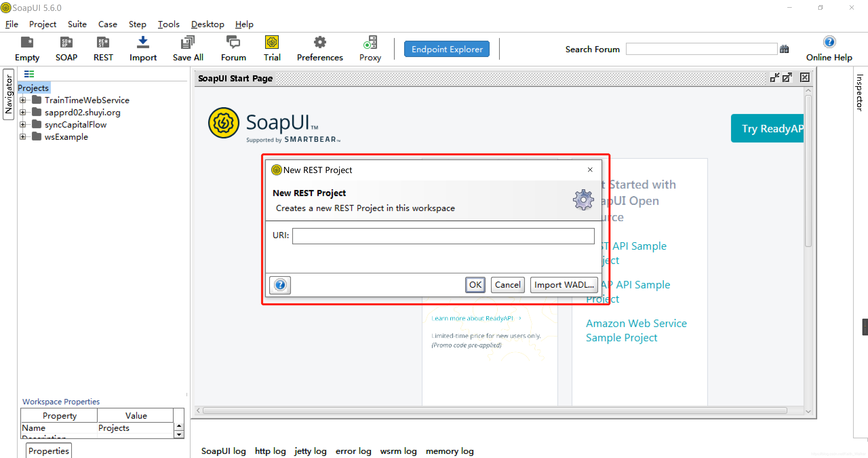
Task: Click the Empty project toolbar icon
Action: coord(27,43)
